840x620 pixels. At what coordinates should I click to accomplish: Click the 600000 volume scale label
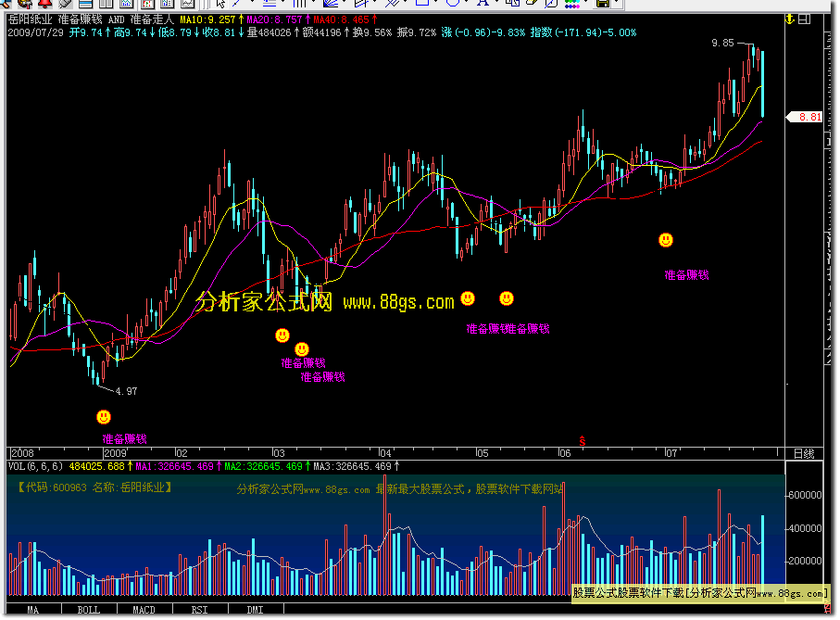point(805,495)
